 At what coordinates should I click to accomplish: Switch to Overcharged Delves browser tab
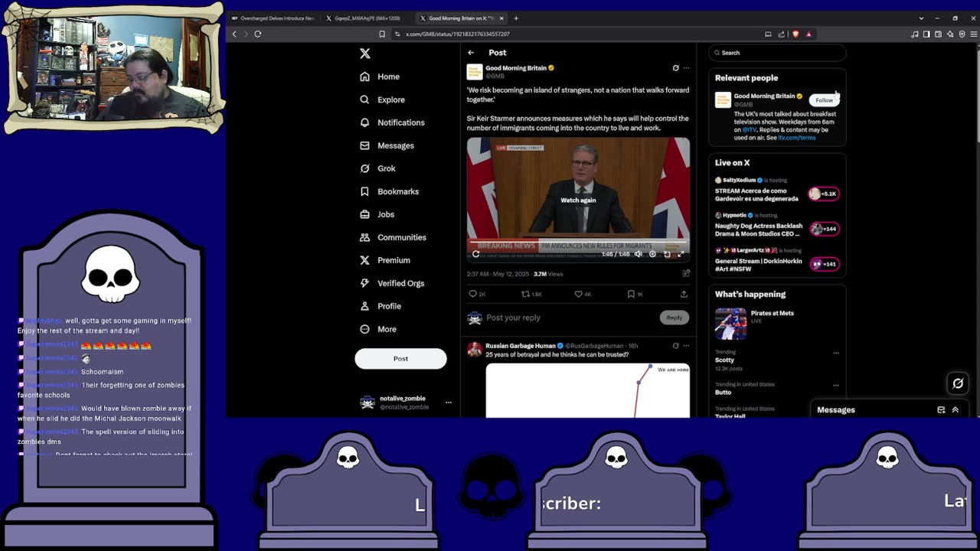coord(272,18)
